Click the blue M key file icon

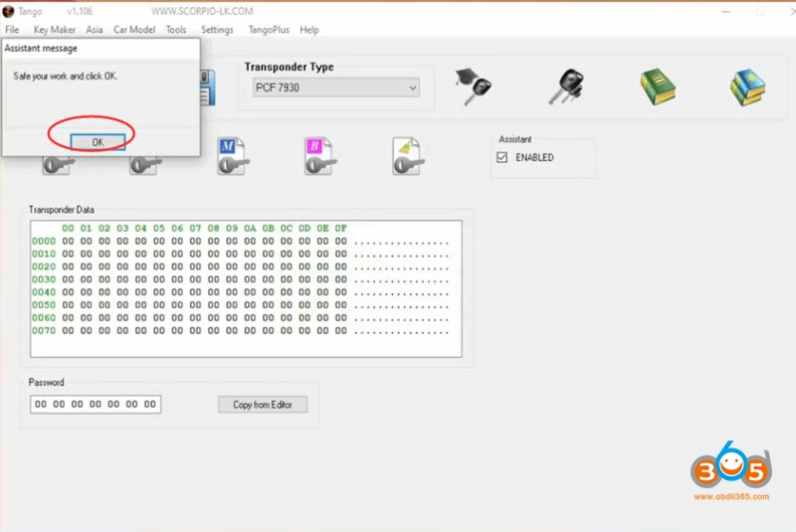(233, 156)
